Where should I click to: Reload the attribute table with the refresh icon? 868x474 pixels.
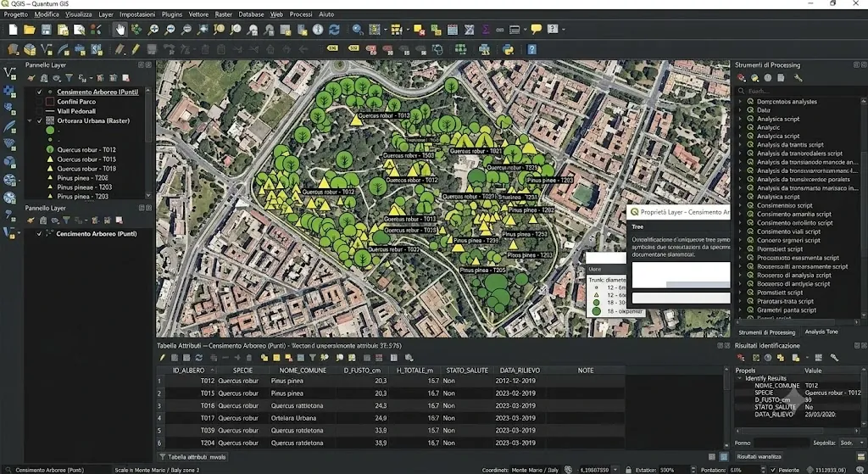pos(198,358)
